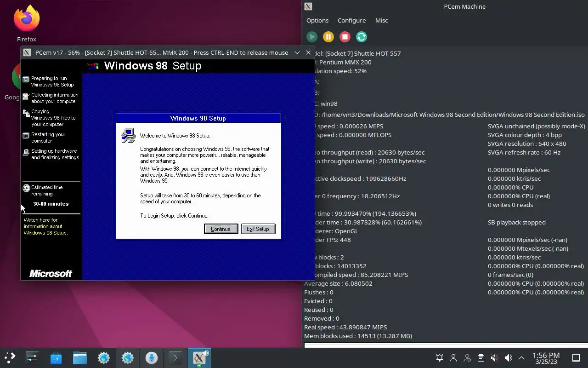Click the 'SVGA unchained (possibly mode-X)' line

pyautogui.click(x=537, y=126)
